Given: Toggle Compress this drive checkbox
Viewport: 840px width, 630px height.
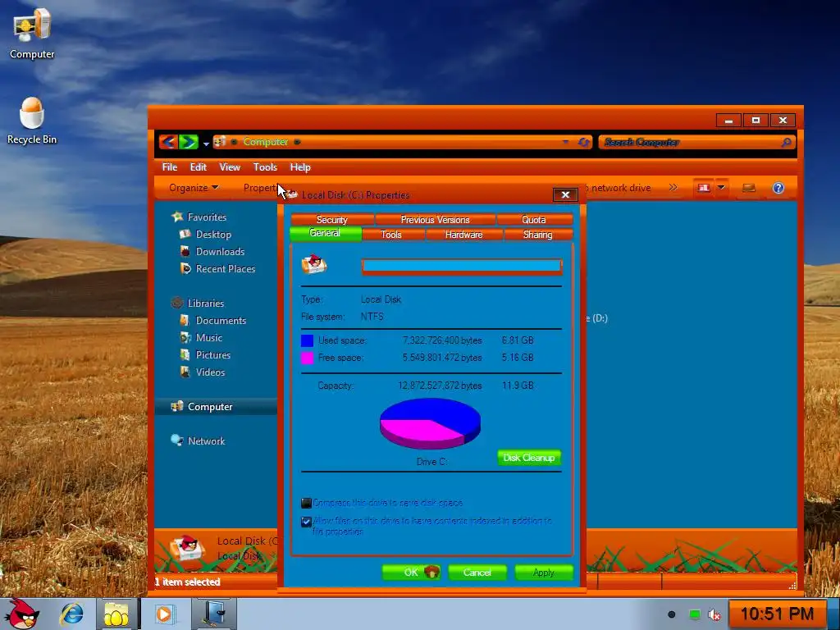Looking at the screenshot, I should click(x=306, y=503).
